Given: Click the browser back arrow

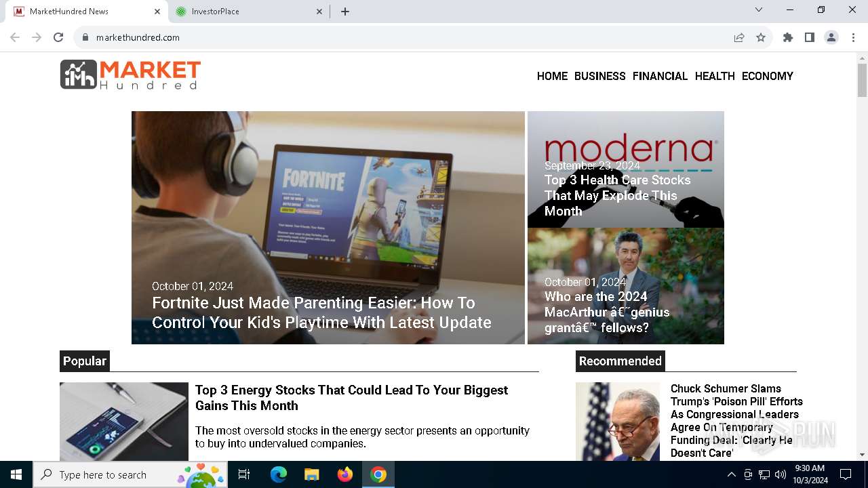Looking at the screenshot, I should click(15, 37).
